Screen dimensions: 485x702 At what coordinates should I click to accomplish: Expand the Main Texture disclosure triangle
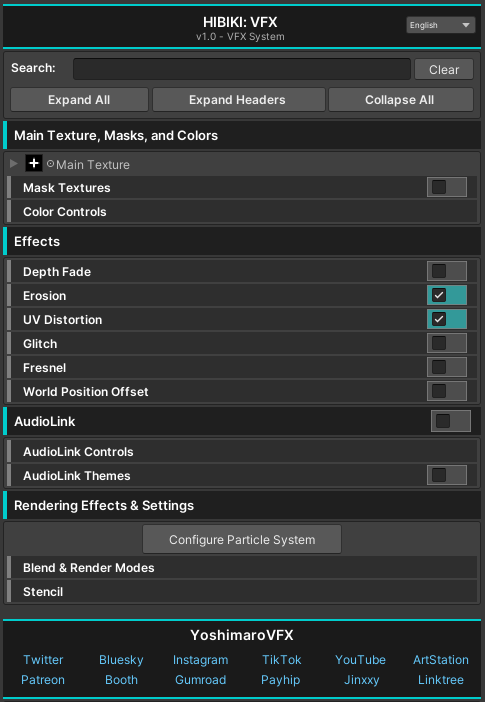pos(14,163)
